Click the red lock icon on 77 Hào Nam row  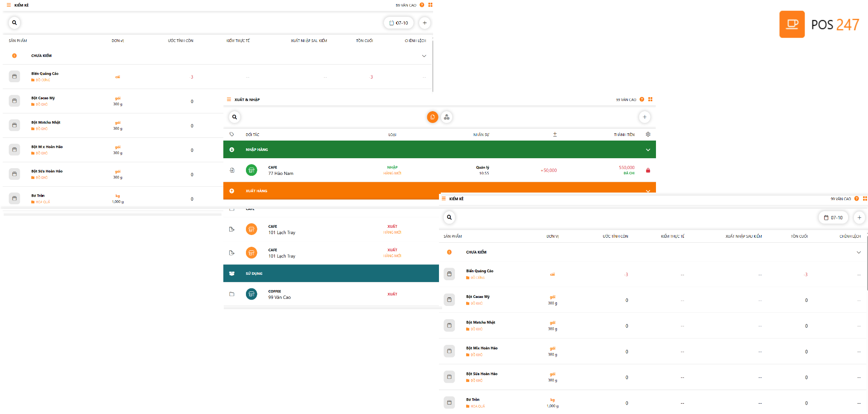(648, 170)
